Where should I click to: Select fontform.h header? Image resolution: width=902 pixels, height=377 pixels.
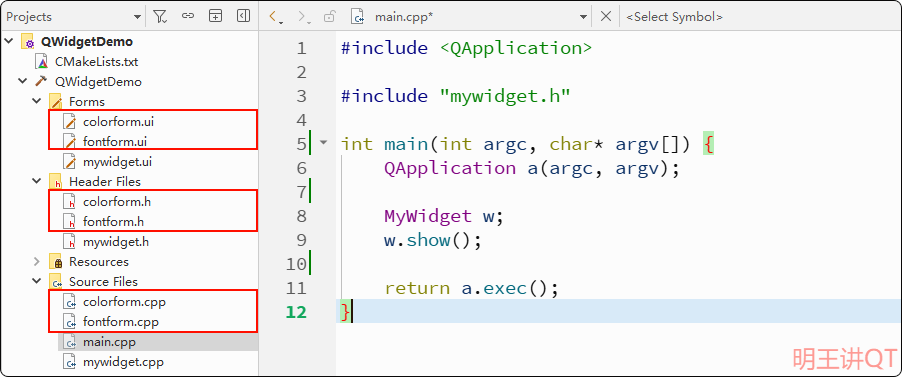tap(114, 222)
